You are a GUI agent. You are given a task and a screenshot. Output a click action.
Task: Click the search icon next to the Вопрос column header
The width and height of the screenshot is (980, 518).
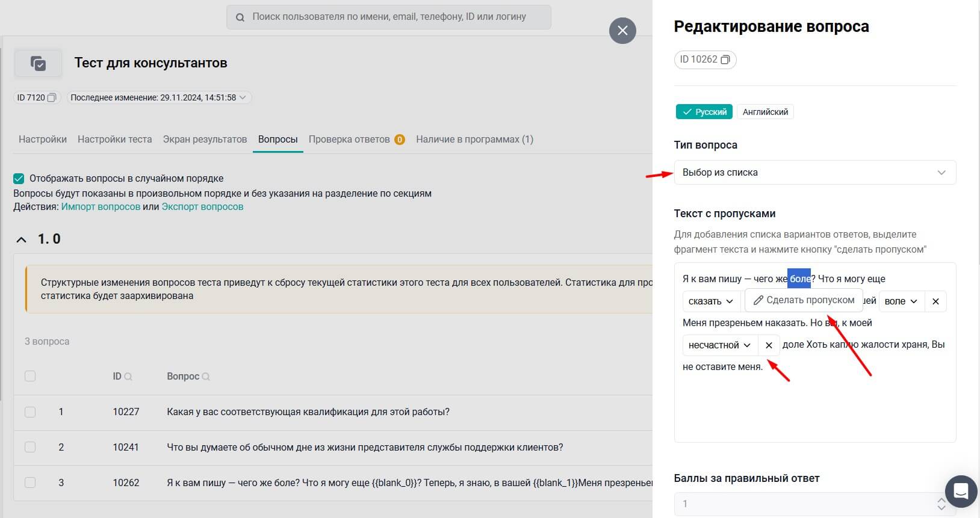(206, 377)
